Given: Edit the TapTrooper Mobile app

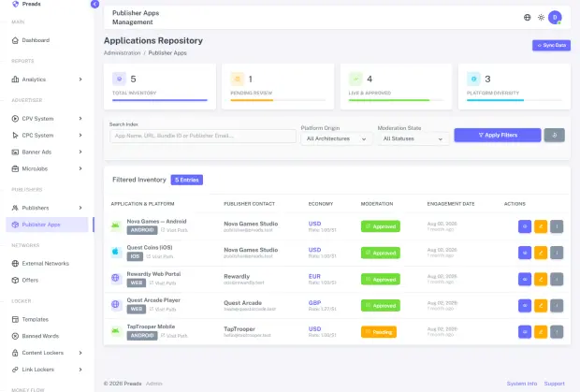Looking at the screenshot, I should [x=541, y=332].
